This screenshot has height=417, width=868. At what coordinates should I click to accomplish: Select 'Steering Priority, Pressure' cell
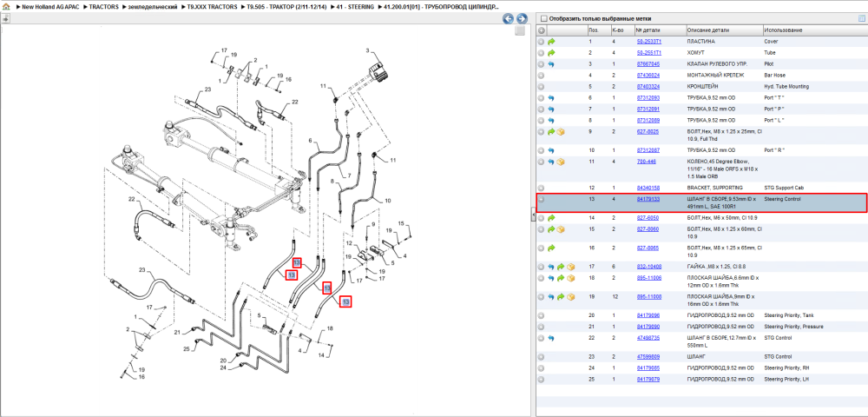794,327
